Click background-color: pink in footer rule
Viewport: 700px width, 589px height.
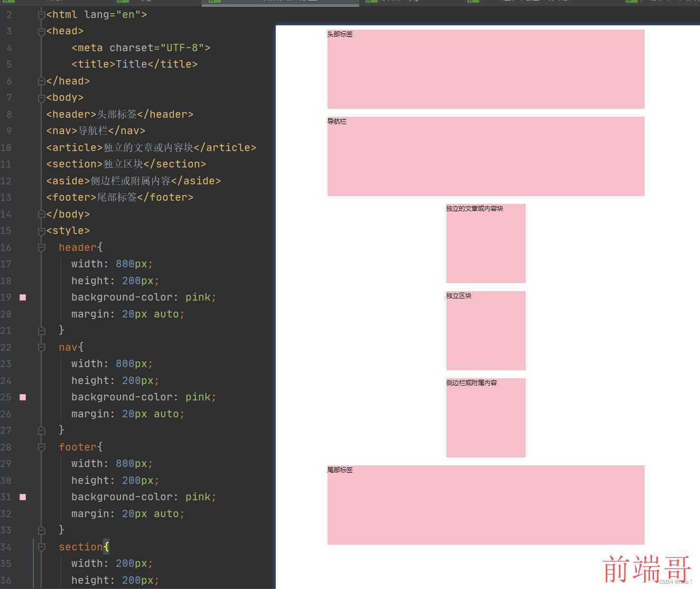coord(144,497)
